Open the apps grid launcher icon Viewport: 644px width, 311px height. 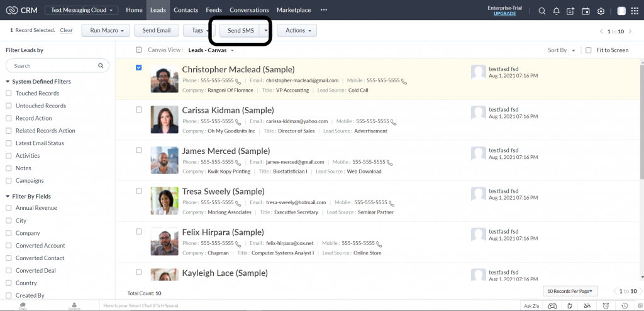tap(636, 11)
